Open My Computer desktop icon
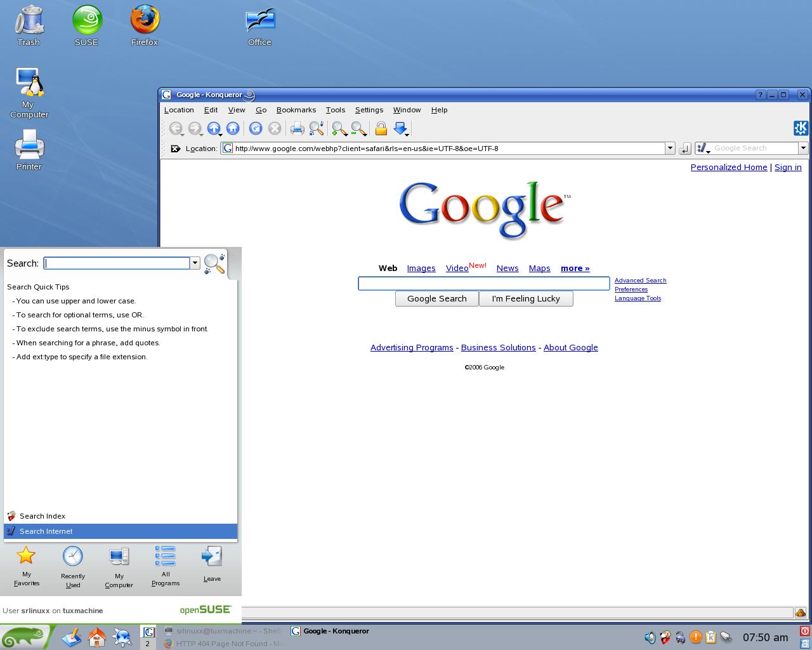 tap(29, 93)
